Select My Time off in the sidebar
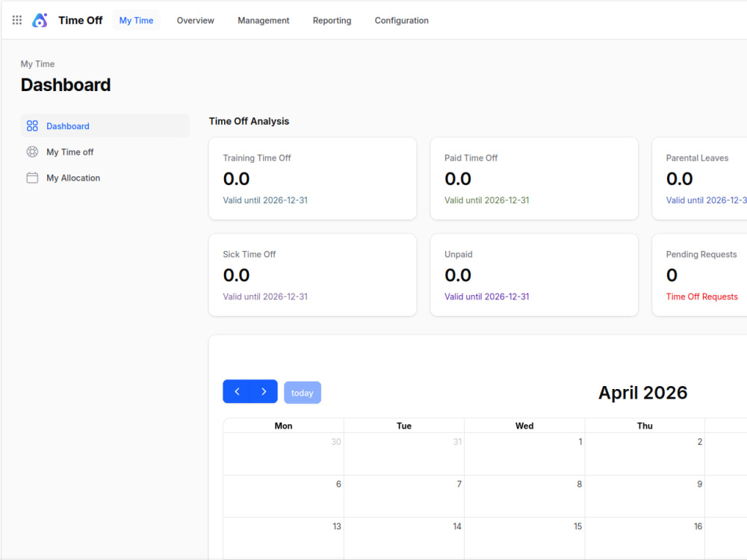This screenshot has width=747, height=560. pos(105,152)
